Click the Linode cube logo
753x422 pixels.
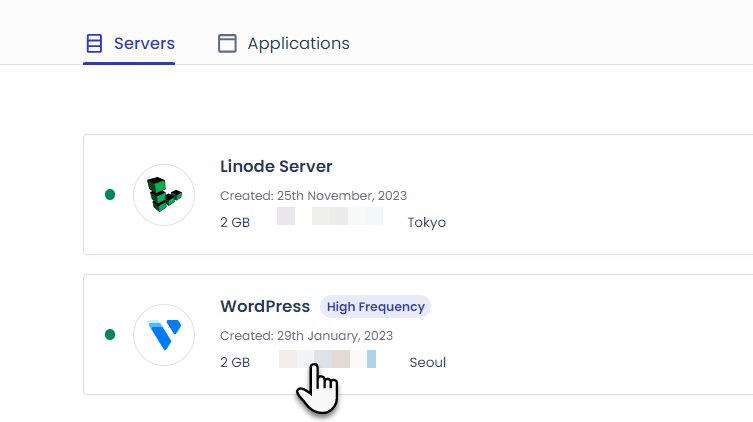pos(164,195)
